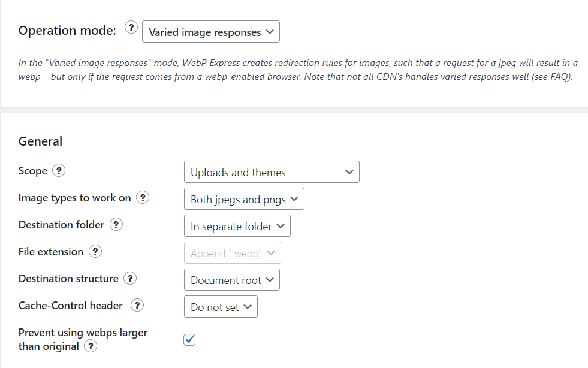
Task: Click the Scope help question mark
Action: pos(59,171)
